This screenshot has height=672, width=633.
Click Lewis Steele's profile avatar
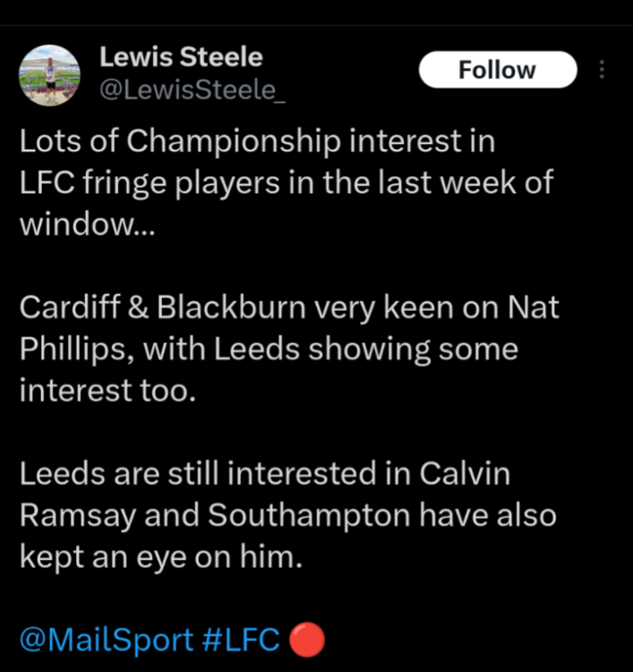point(50,70)
